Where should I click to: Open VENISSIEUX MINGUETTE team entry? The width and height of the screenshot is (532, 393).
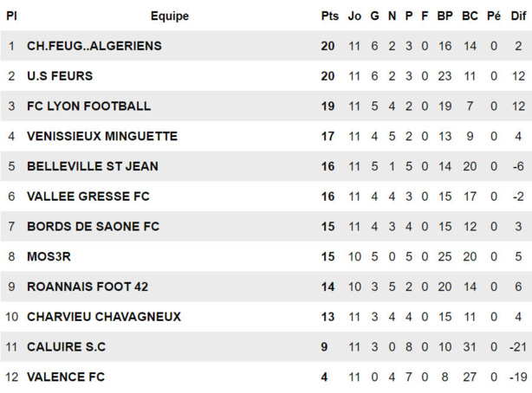click(101, 136)
